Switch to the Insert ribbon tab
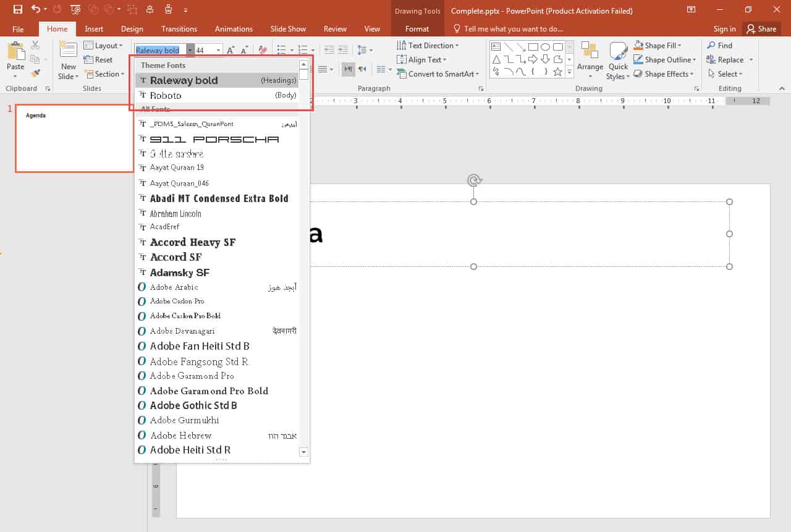Viewport: 791px width, 532px height. coord(94,28)
